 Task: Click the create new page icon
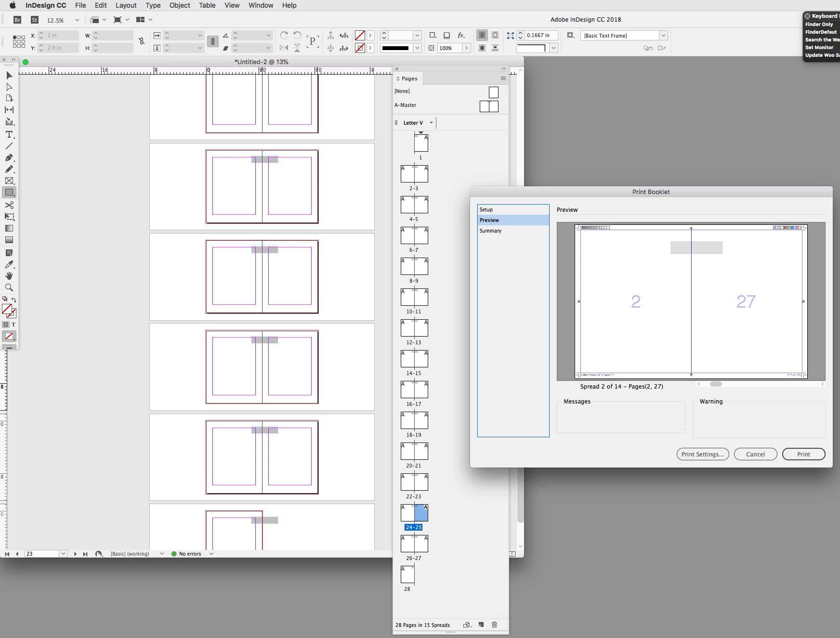click(481, 625)
